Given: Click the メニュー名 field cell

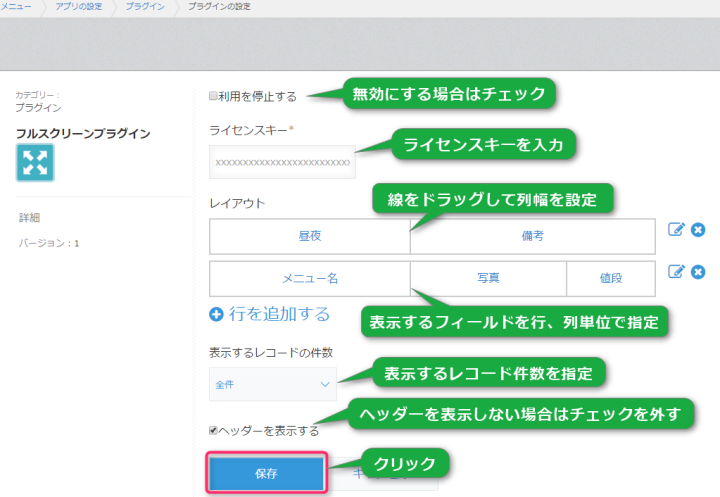Looking at the screenshot, I should pyautogui.click(x=310, y=279).
